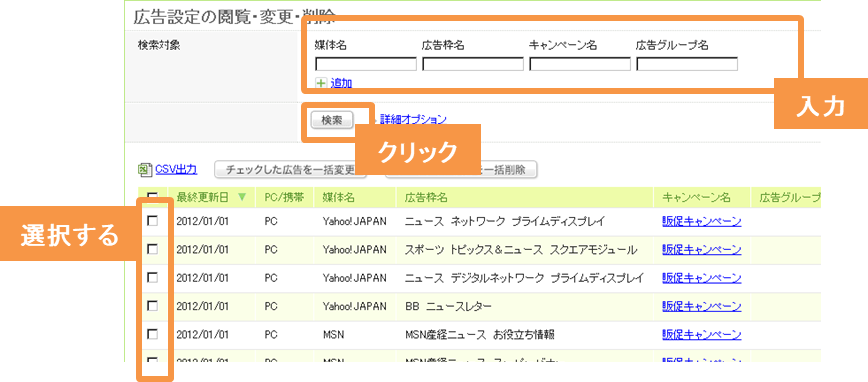
Task: Click the green plus icon beside 追加
Action: 321,83
